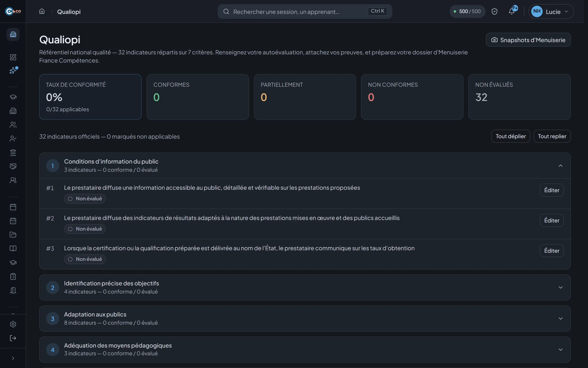Click the graduation cap icon below the sparkle icon
This screenshot has width=588, height=368.
click(x=13, y=97)
